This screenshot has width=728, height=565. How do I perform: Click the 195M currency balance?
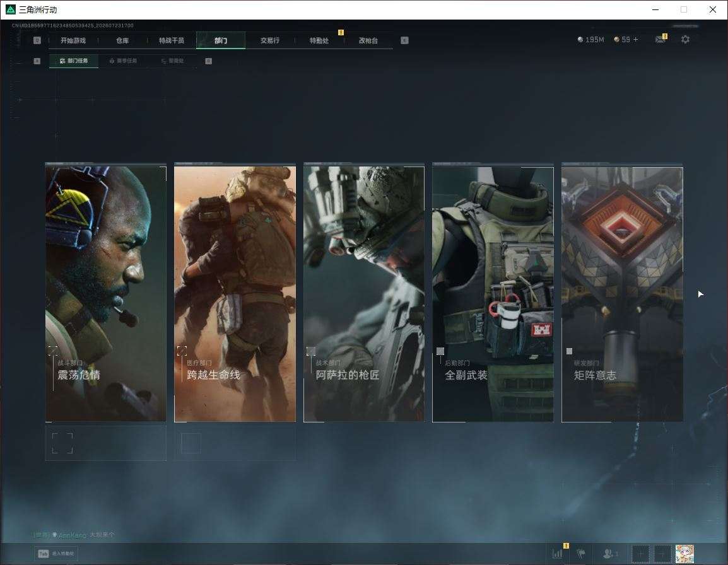coord(590,40)
